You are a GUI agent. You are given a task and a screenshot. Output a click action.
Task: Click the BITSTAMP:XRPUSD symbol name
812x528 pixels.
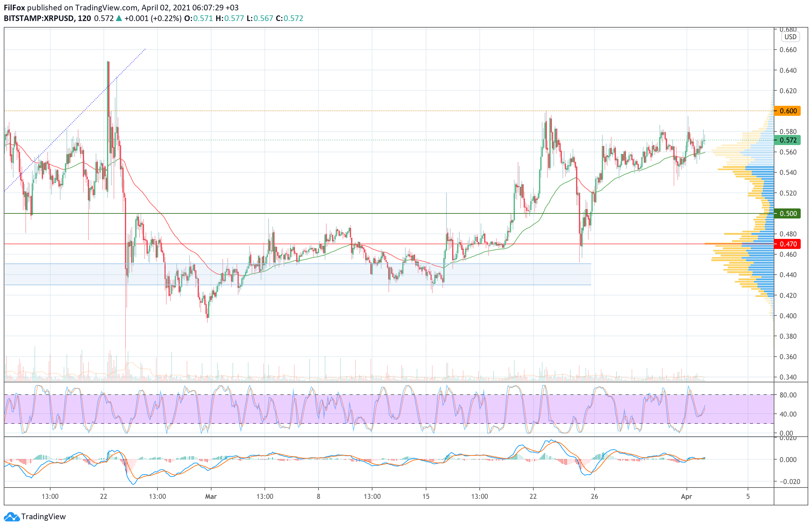(x=39, y=19)
